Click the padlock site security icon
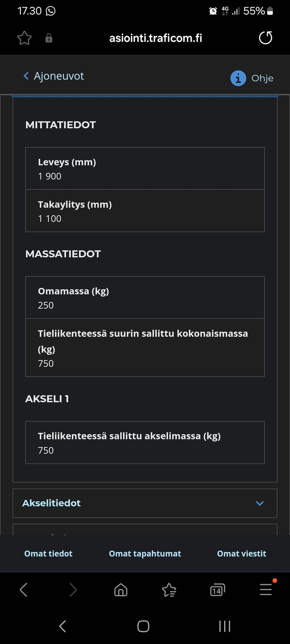Viewport: 290px width, 644px height. [x=49, y=38]
